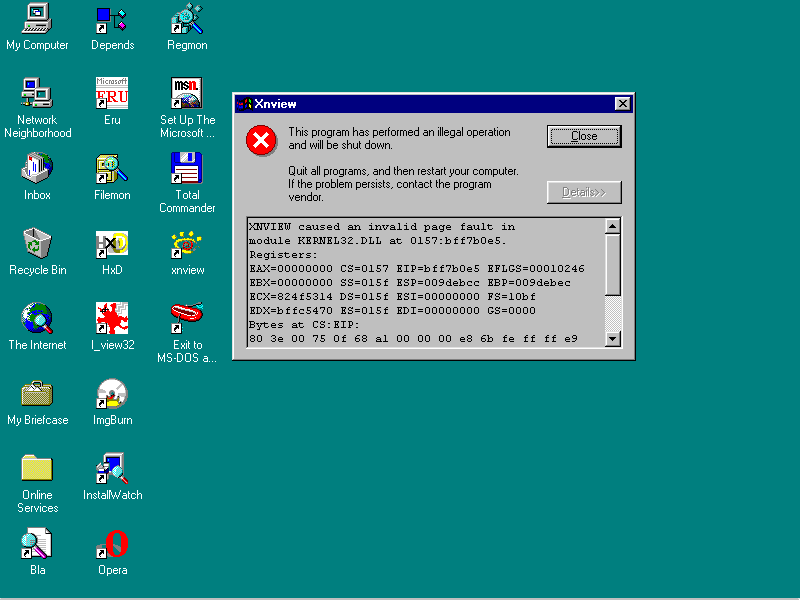Click the "EDX=bffc5470" register row
This screenshot has height=600, width=800.
pos(392,311)
